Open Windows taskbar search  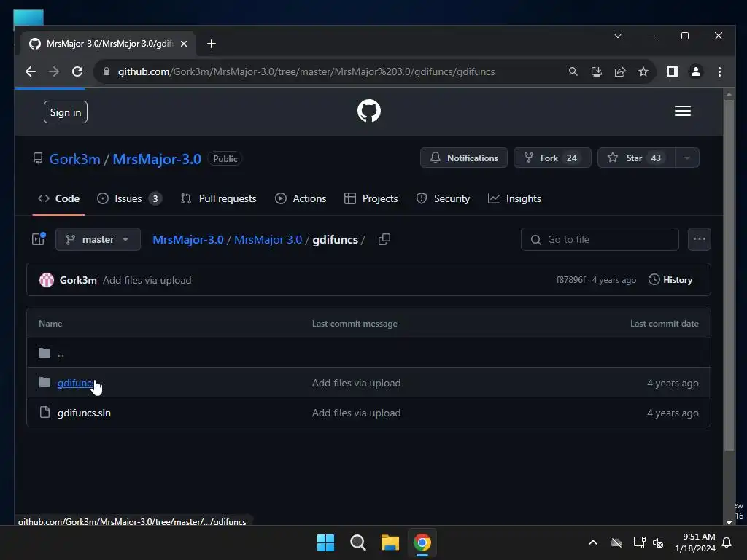click(357, 542)
